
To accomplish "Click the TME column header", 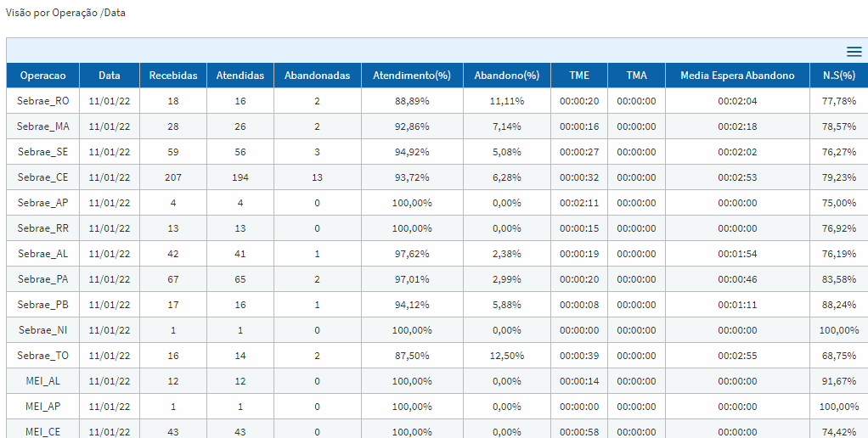I will (x=579, y=76).
